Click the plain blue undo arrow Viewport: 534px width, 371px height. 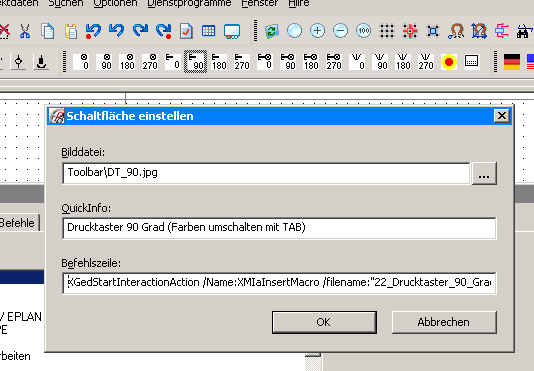pyautogui.click(x=117, y=31)
